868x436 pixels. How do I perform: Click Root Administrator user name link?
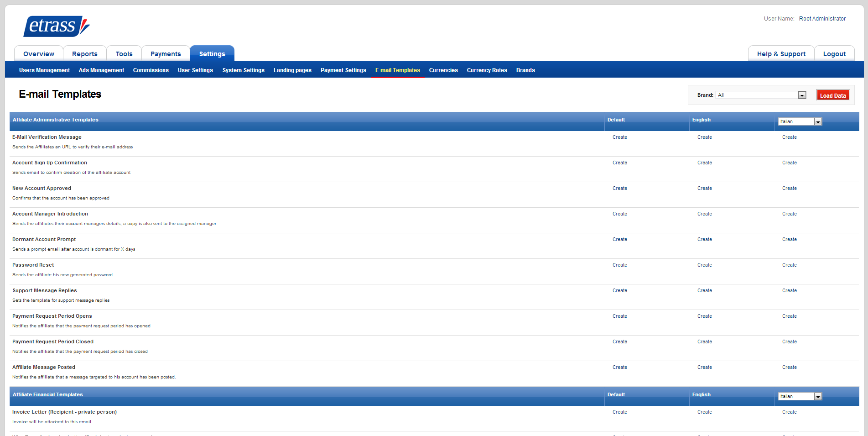822,19
